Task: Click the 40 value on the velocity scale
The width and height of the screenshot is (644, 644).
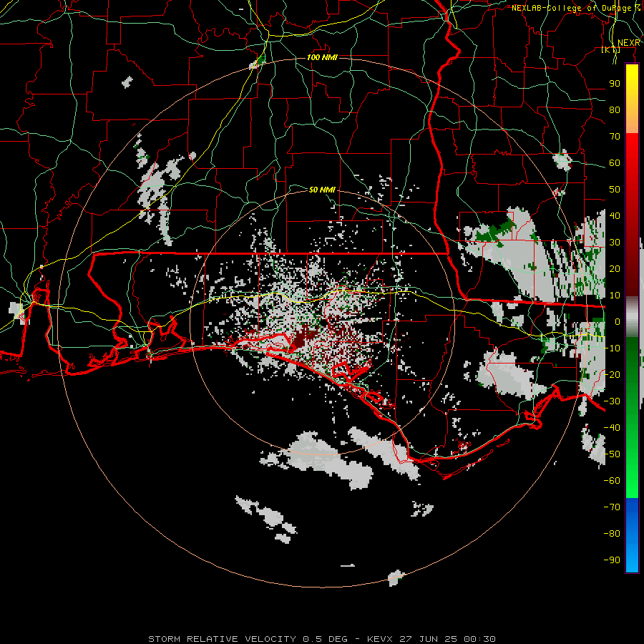Action: coord(615,216)
